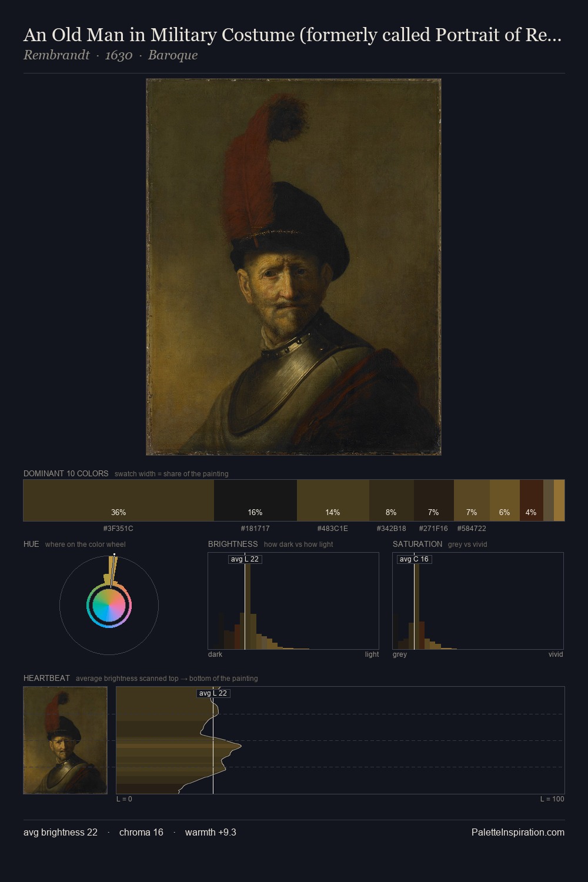
Task: Click the hue color wheel
Action: [109, 606]
